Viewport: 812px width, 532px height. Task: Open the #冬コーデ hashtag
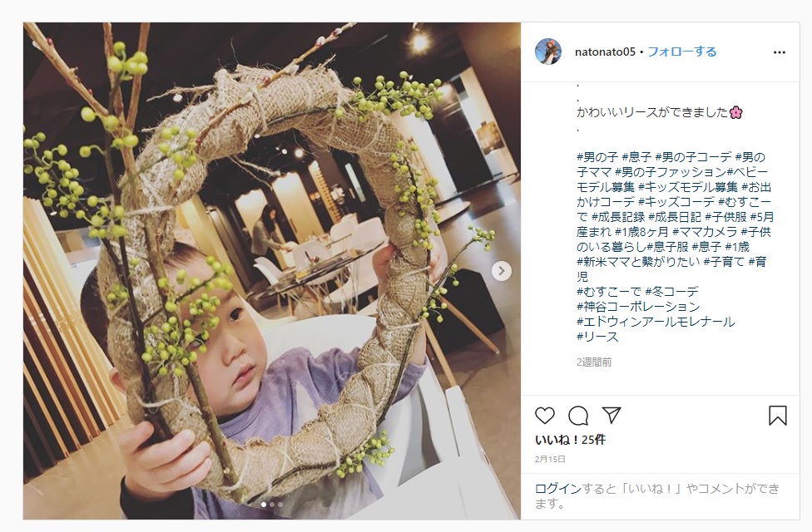click(671, 292)
